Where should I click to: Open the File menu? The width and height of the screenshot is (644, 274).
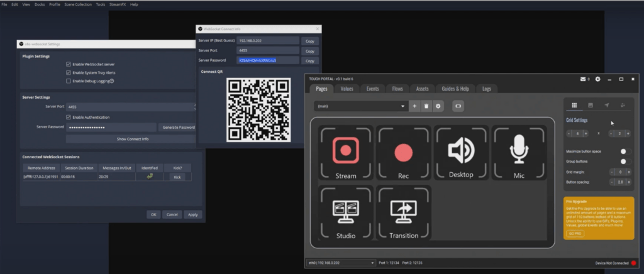pyautogui.click(x=4, y=4)
